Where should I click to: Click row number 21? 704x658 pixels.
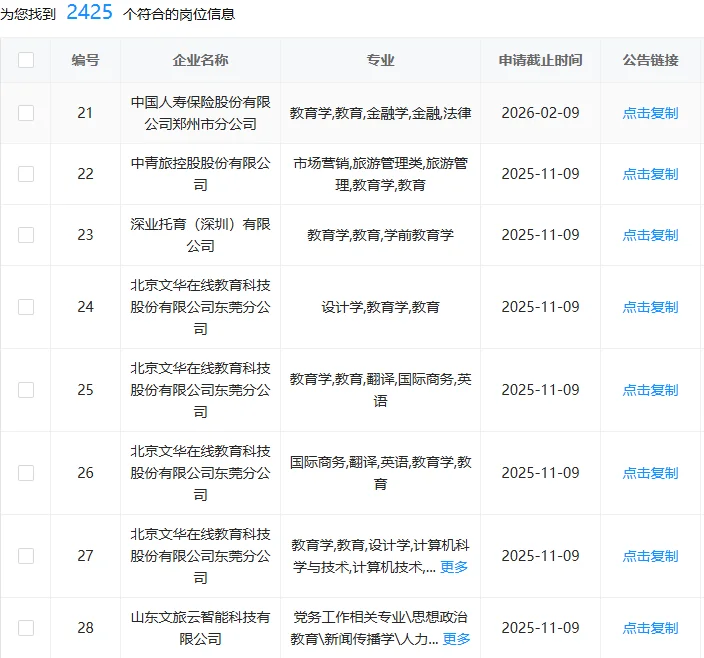(x=85, y=113)
